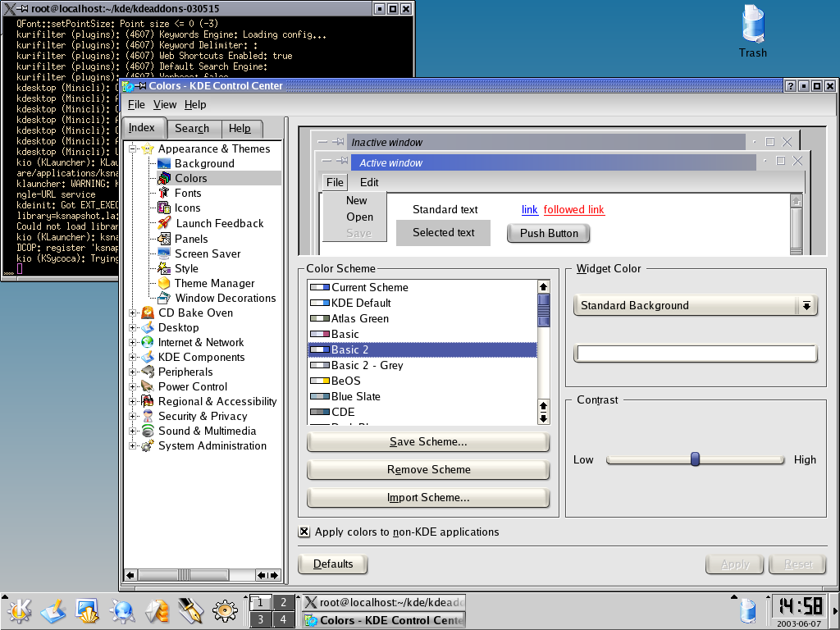Click the System Administration gear icon
The height and width of the screenshot is (630, 840).
click(x=148, y=445)
